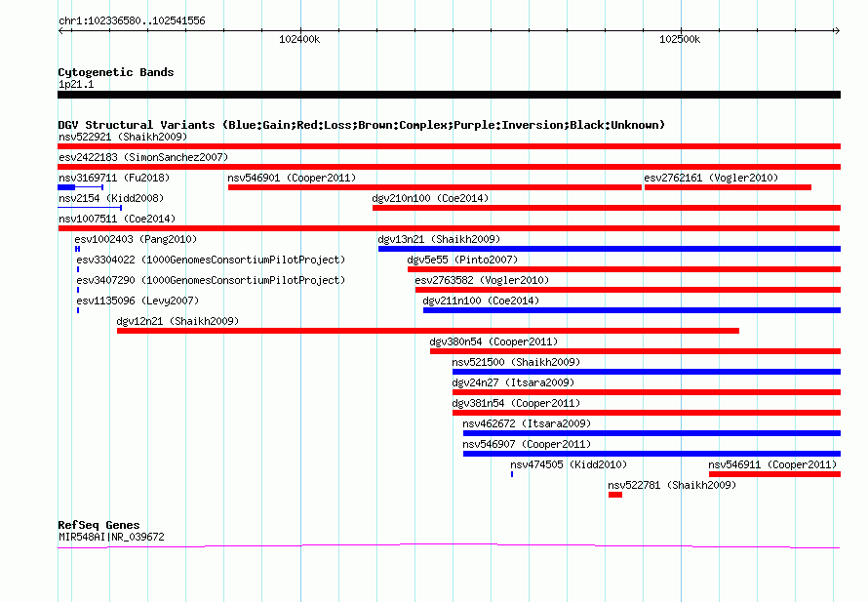Select nsv462672 (Itsara2009) label
Image resolution: width=868 pixels, height=602 pixels.
point(527,423)
